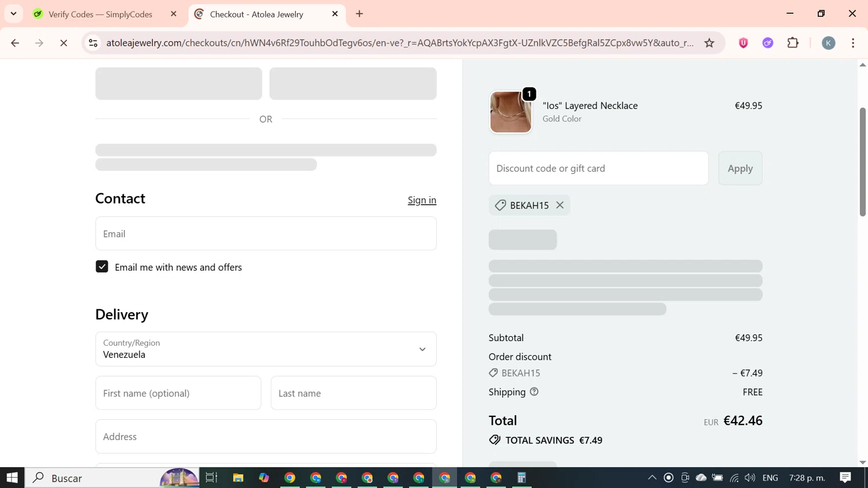Bookmark this page with star icon

709,43
